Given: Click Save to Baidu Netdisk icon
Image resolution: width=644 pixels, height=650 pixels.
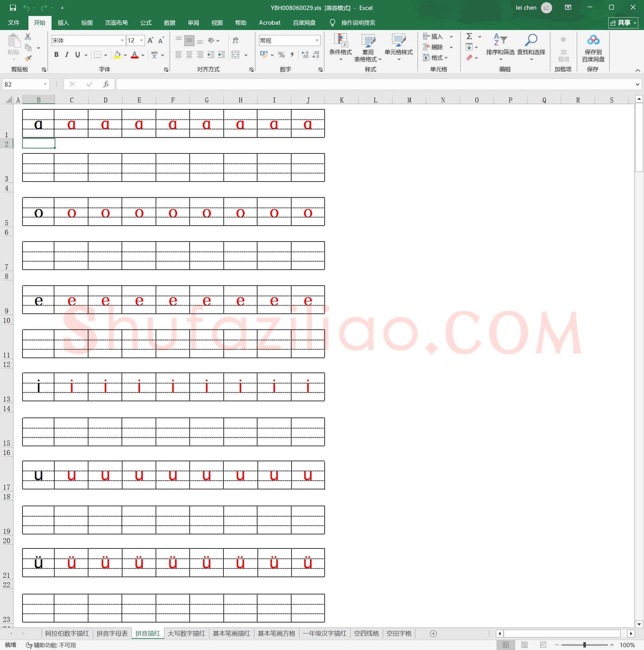Looking at the screenshot, I should [x=593, y=47].
